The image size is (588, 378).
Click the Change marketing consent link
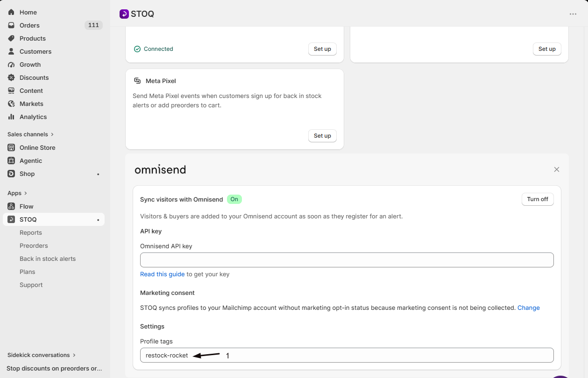(x=529, y=308)
